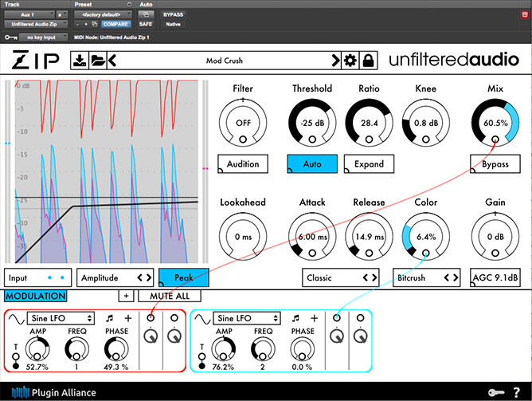
Task: Select the Peak detection tab
Action: pos(183,277)
